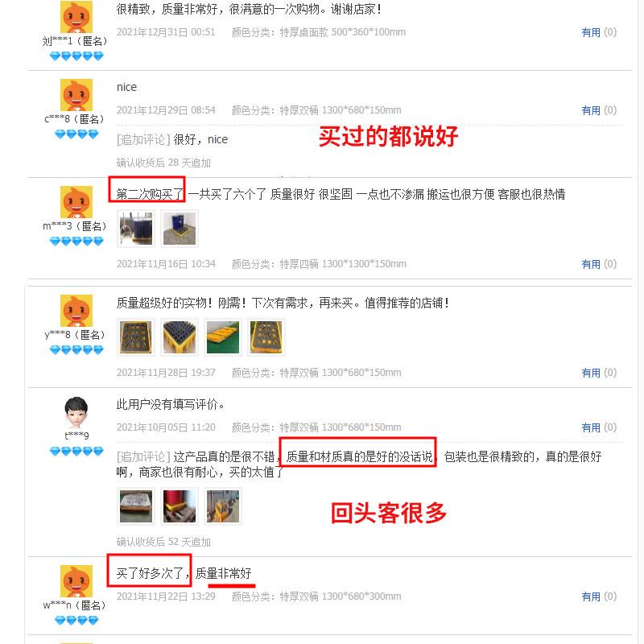View first yellow pallet photo by y***8

[136, 337]
